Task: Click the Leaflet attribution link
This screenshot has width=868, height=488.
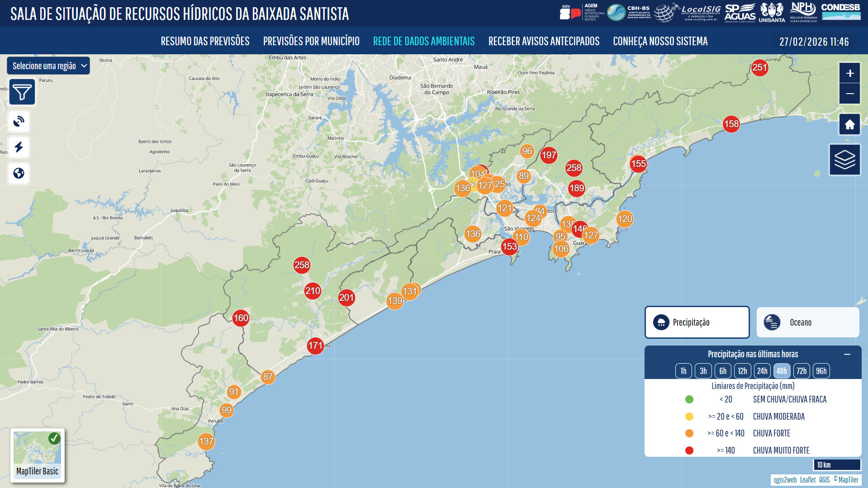Action: point(807,480)
